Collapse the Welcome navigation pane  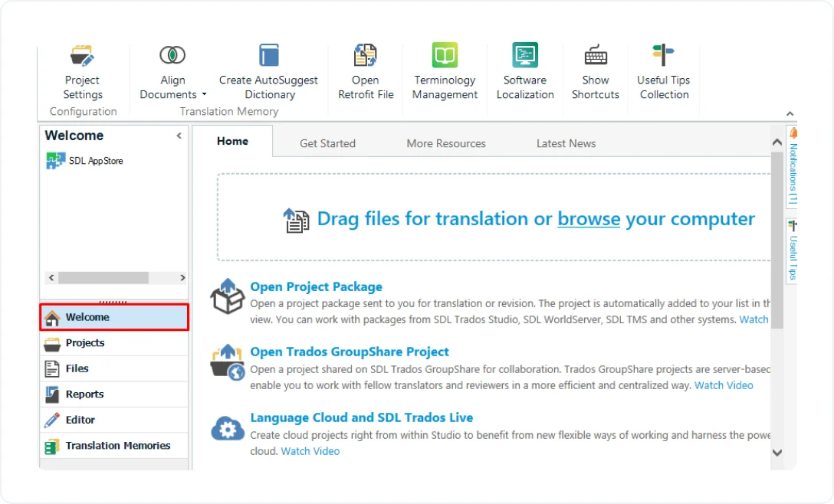179,136
